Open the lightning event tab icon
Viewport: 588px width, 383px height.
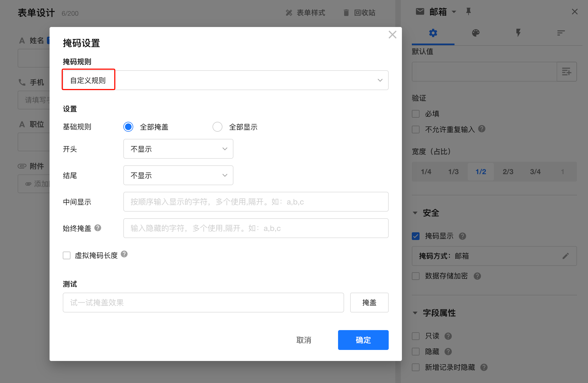point(518,33)
